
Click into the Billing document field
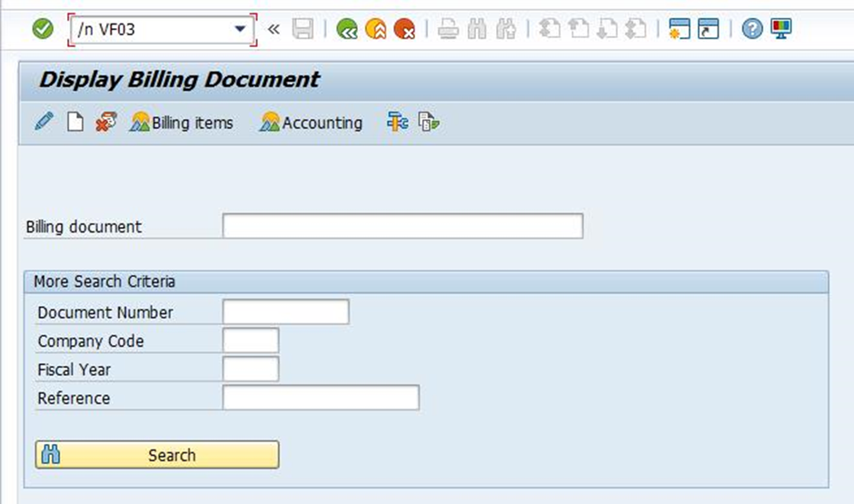[x=402, y=226]
